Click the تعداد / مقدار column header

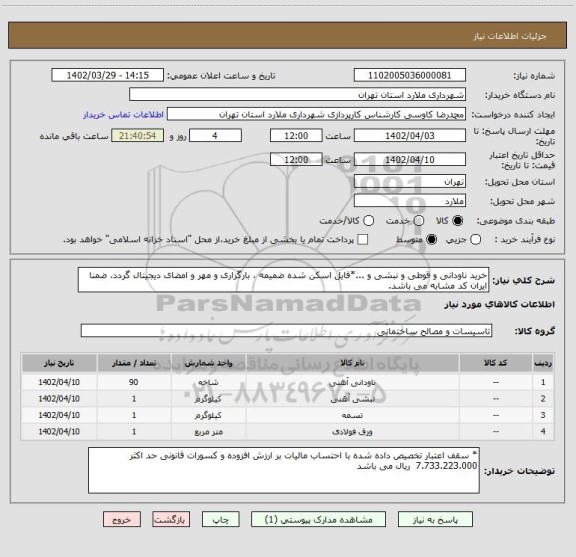tap(134, 363)
